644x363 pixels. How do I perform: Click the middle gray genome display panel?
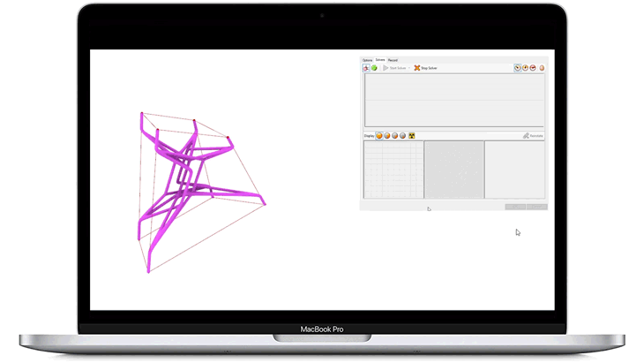coord(454,170)
